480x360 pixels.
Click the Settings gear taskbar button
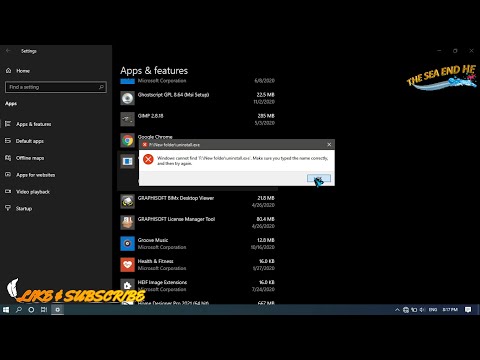click(x=57, y=310)
